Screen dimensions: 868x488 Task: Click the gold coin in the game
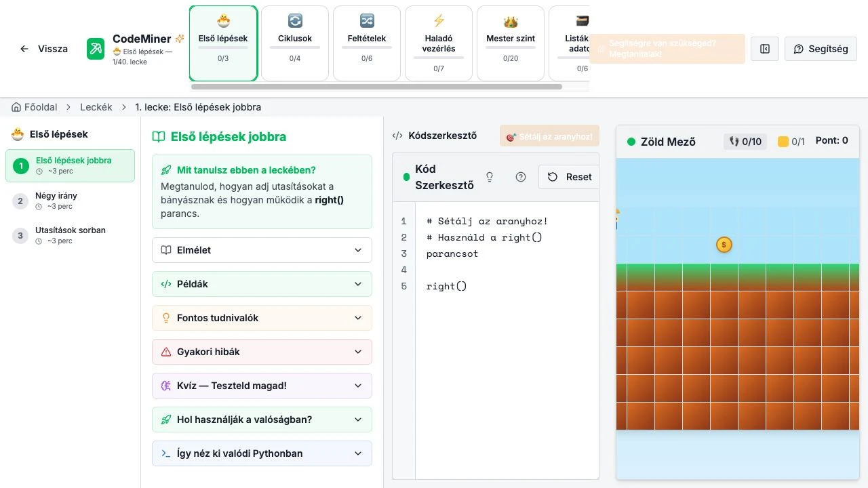724,245
